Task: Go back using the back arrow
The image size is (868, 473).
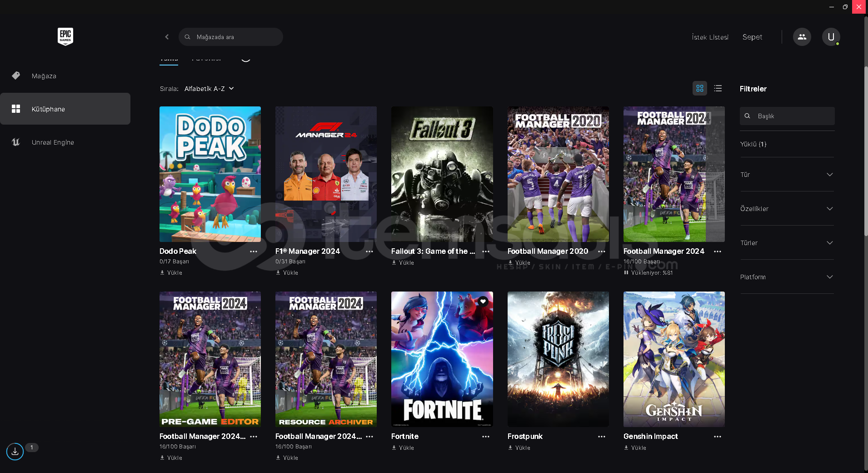Action: (x=167, y=37)
